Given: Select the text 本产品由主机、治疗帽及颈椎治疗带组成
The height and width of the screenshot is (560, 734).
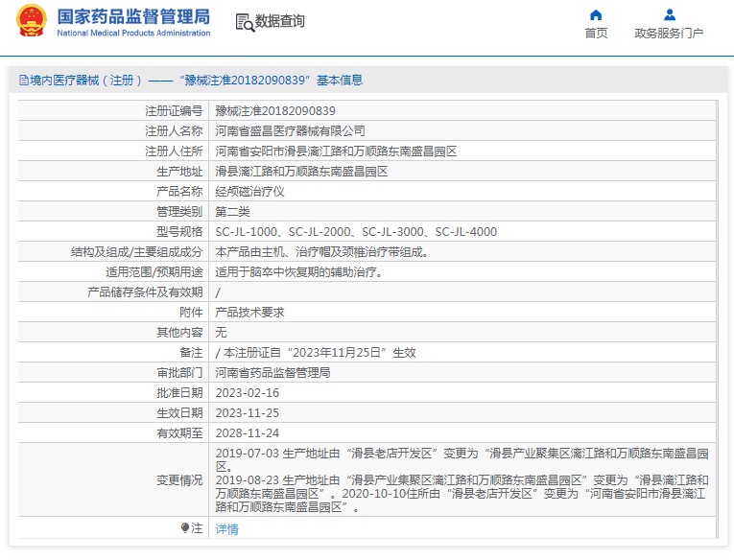Looking at the screenshot, I should [321, 251].
